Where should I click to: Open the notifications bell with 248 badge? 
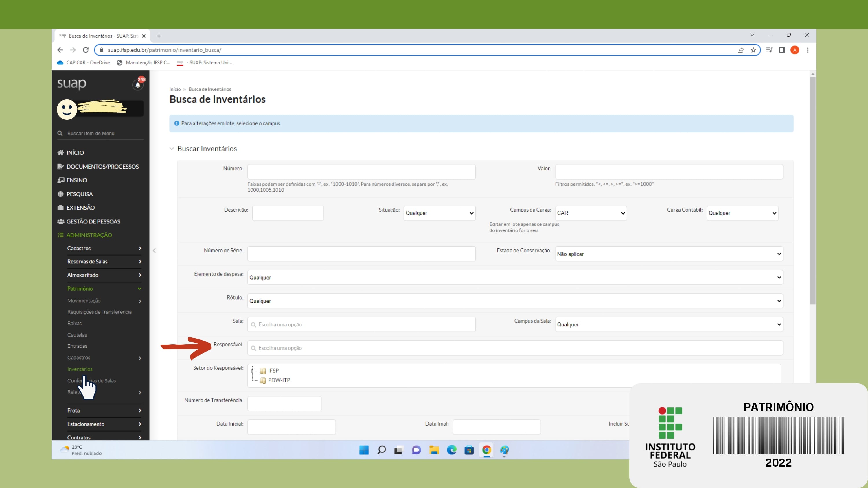[138, 84]
